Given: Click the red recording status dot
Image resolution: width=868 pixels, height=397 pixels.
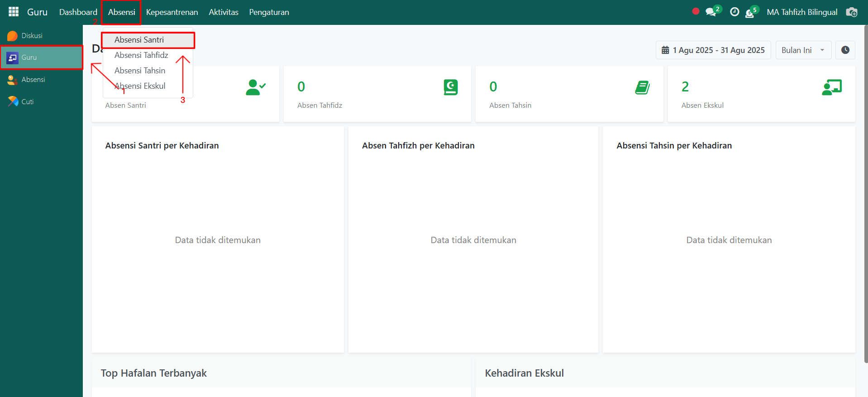Looking at the screenshot, I should point(696,11).
